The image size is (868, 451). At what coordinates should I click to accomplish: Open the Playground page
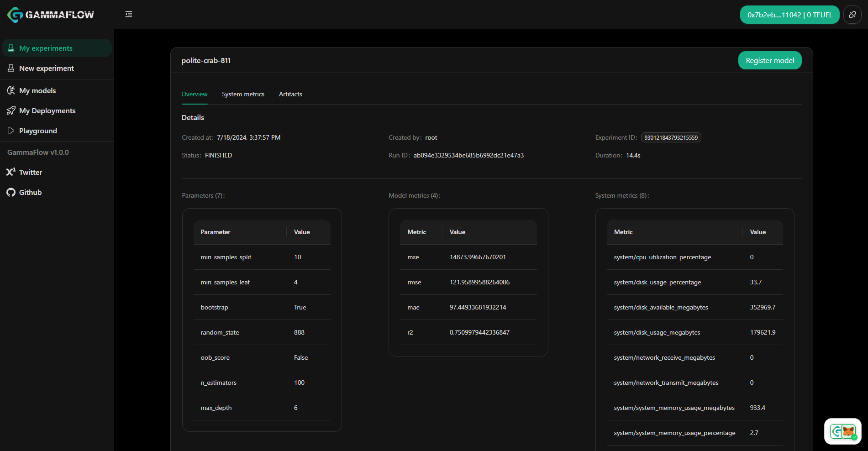coord(57,131)
